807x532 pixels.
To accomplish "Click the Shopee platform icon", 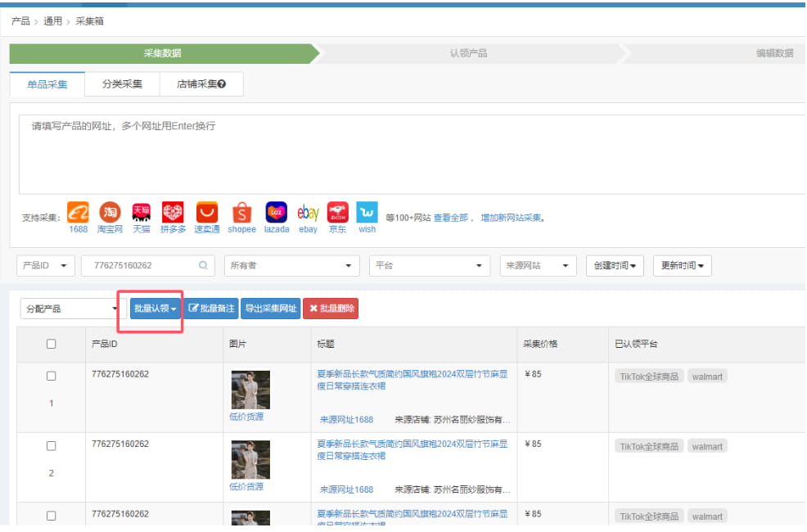I will click(x=241, y=213).
